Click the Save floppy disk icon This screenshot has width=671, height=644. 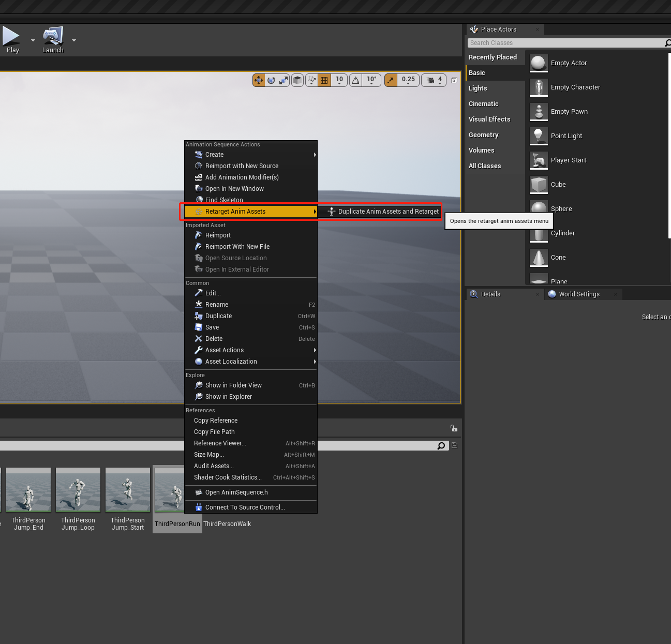click(199, 327)
